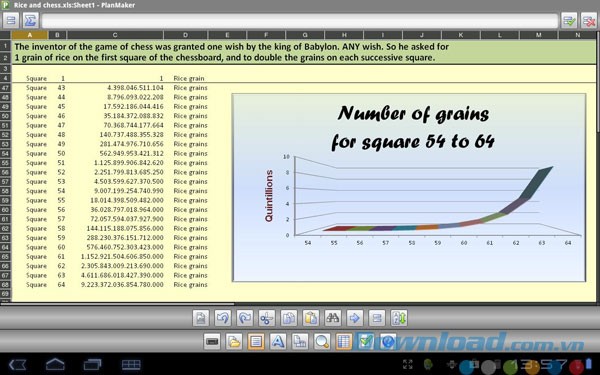Select row 4 header
Viewport: 600px width, 375px height.
tap(5, 78)
